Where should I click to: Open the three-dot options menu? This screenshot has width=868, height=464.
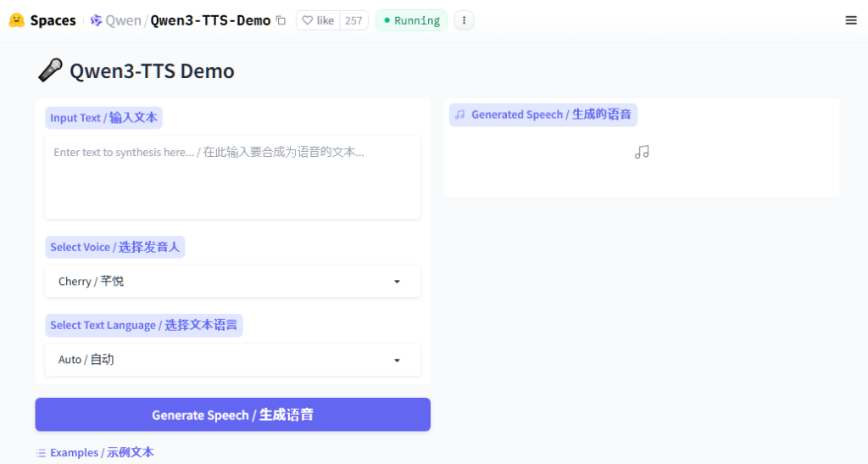pos(464,20)
